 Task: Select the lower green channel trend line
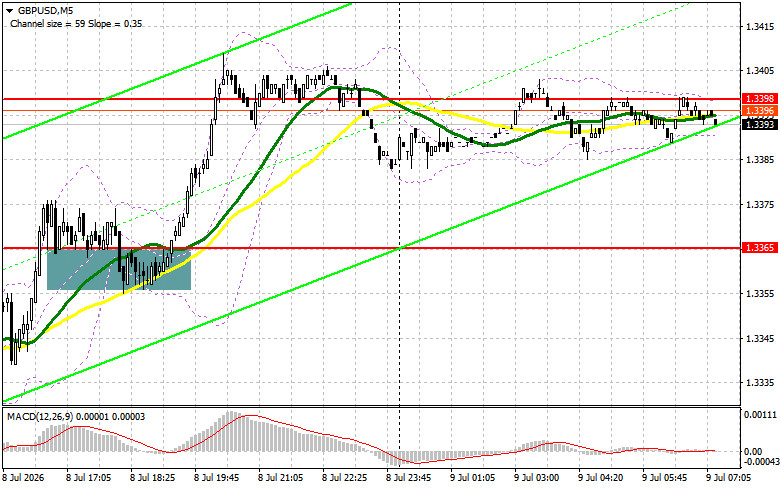(371, 259)
